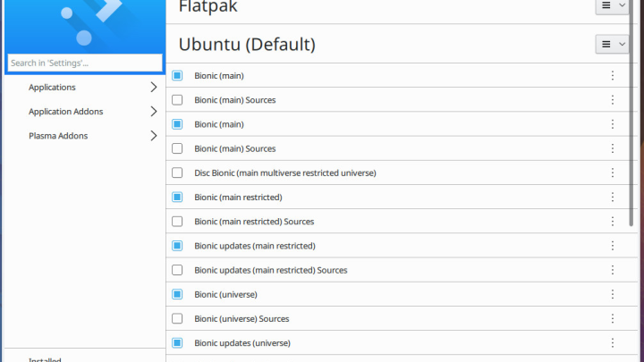
Task: Uncheck Bionic updates (universe) checkbox
Action: coord(177,342)
